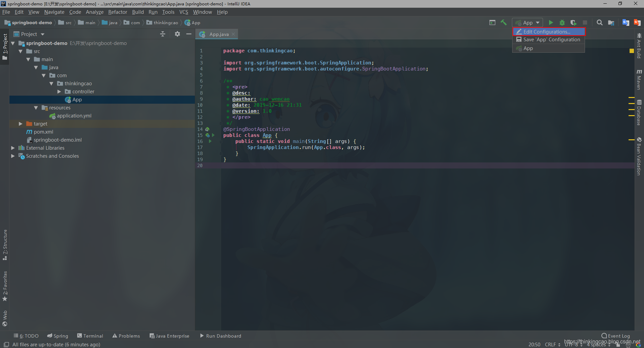Viewport: 644px width, 348px height.
Task: Toggle the 1: Project tool window
Action: (5, 47)
